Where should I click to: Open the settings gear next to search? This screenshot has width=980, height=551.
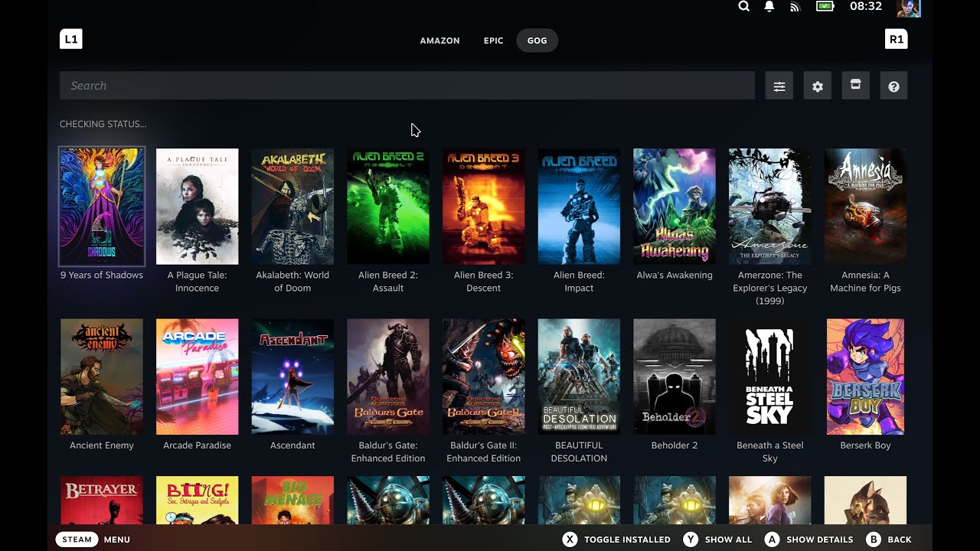pyautogui.click(x=818, y=86)
